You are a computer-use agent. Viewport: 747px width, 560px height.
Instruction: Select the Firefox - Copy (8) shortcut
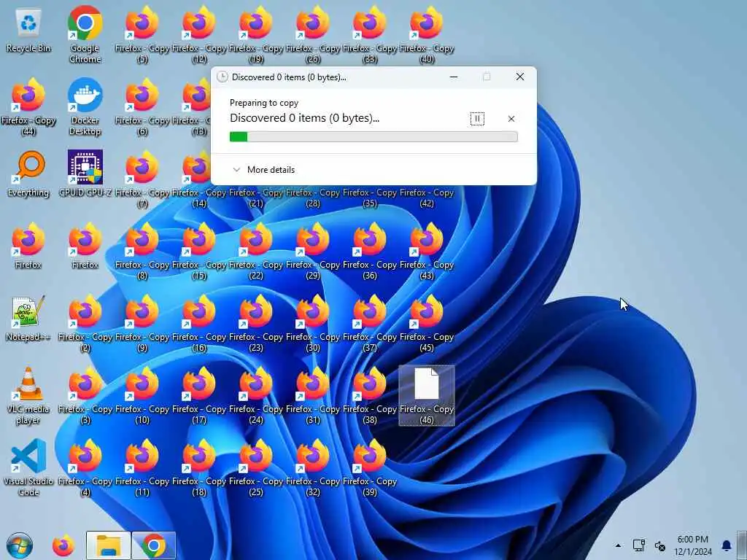click(x=142, y=252)
